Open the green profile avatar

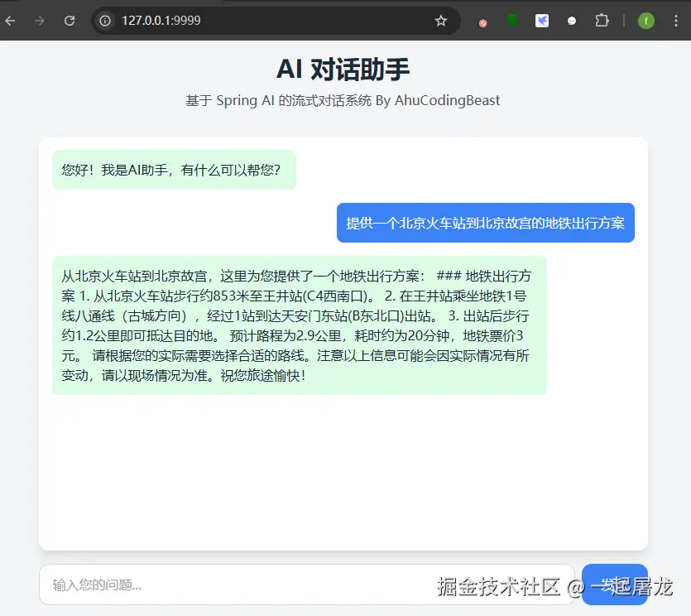click(646, 21)
